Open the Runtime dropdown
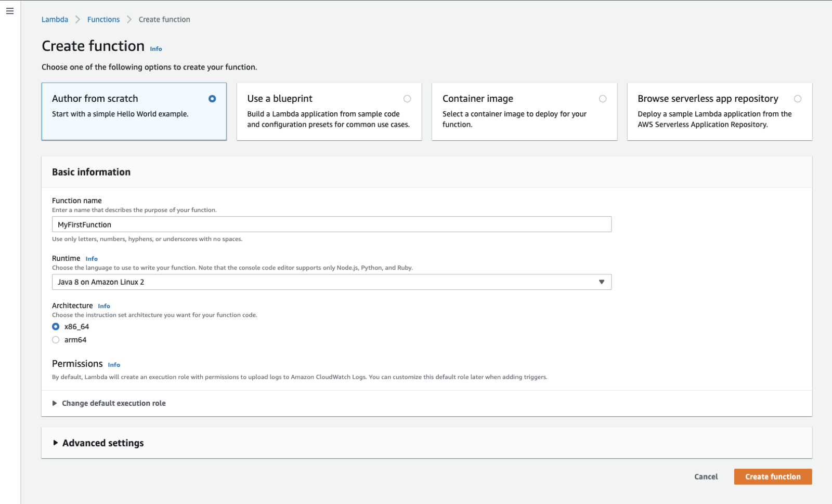Image resolution: width=832 pixels, height=504 pixels. [x=331, y=282]
